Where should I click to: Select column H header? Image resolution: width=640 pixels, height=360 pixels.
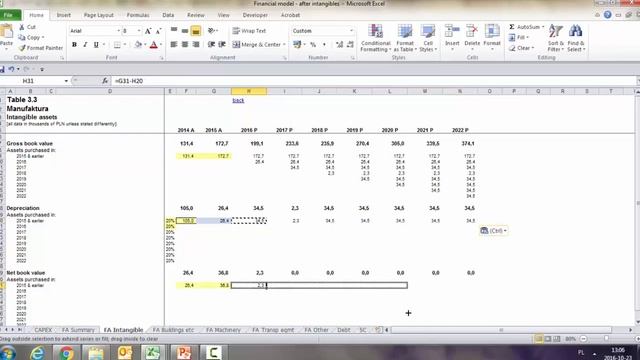[249, 91]
